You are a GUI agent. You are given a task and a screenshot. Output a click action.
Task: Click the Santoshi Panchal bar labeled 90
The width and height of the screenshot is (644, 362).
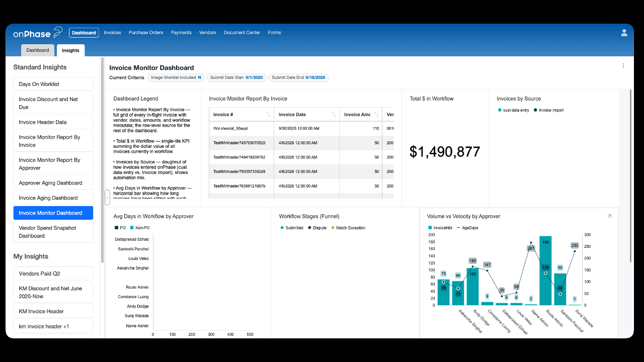560,289
